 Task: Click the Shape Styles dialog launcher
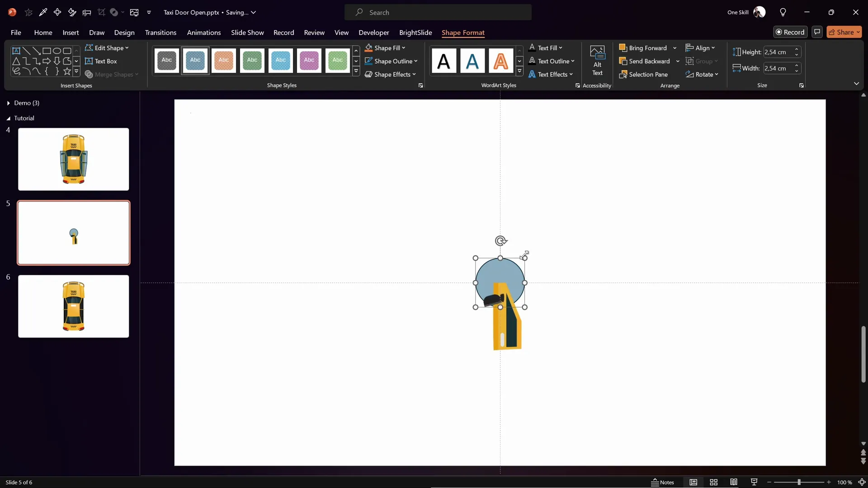coord(420,85)
